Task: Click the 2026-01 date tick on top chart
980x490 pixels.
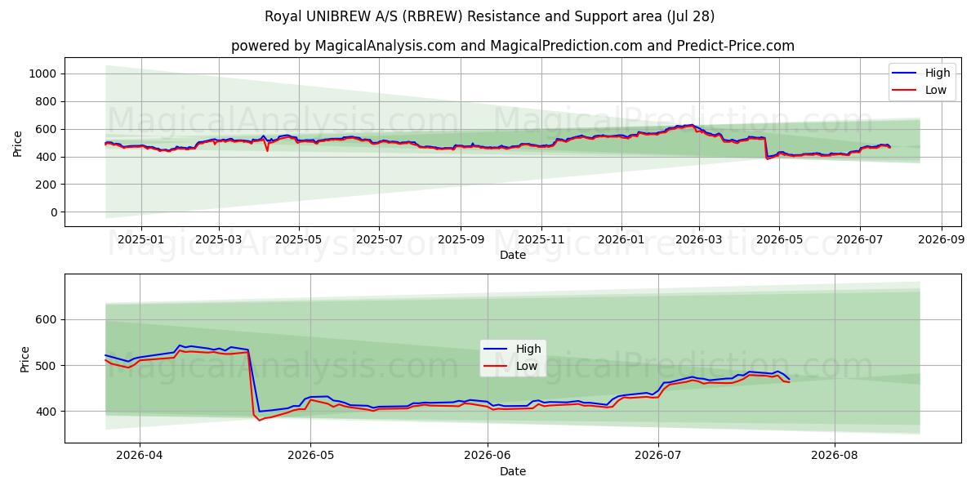Action: (621, 240)
